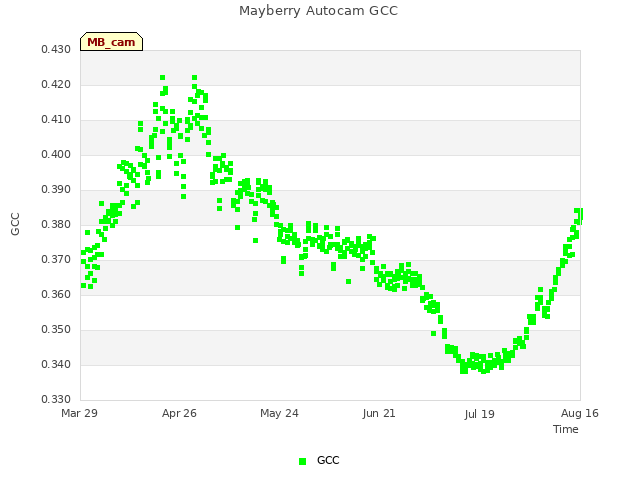The width and height of the screenshot is (640, 480).
Task: Click the vertical GCC axis title
Action: pos(15,224)
